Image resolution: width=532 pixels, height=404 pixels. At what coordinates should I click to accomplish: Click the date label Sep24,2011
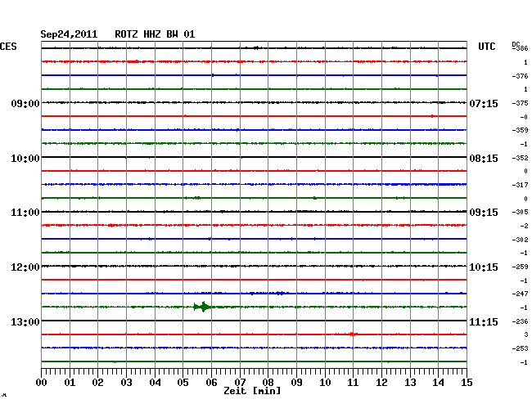tap(69, 34)
